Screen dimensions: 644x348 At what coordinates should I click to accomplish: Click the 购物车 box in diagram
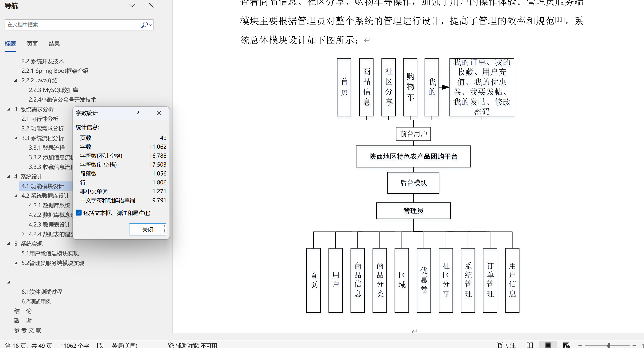[410, 87]
